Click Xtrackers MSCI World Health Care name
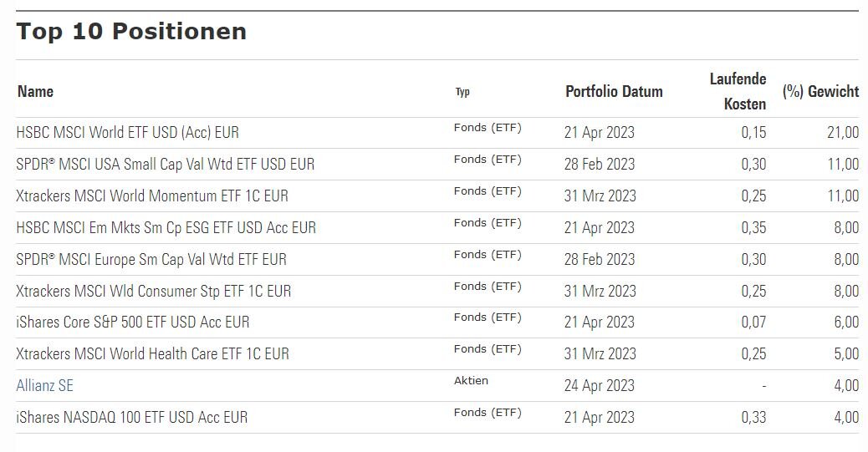The height and width of the screenshot is (452, 868). tap(153, 354)
